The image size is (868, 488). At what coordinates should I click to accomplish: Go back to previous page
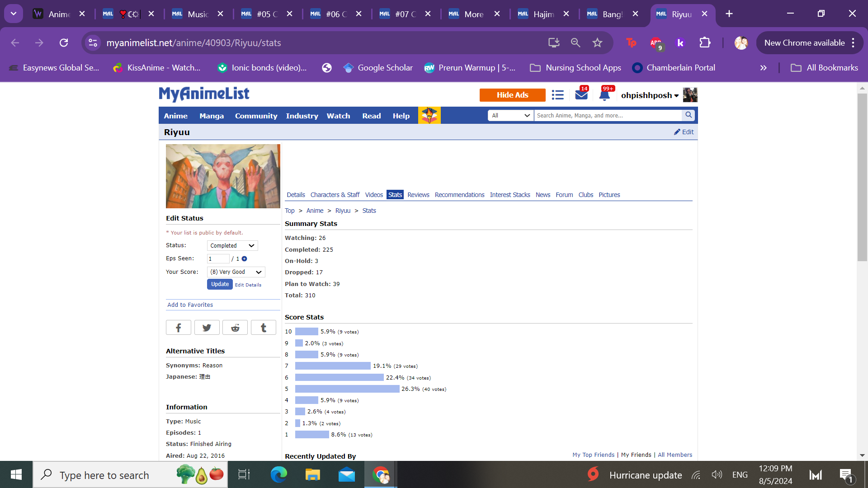15,43
